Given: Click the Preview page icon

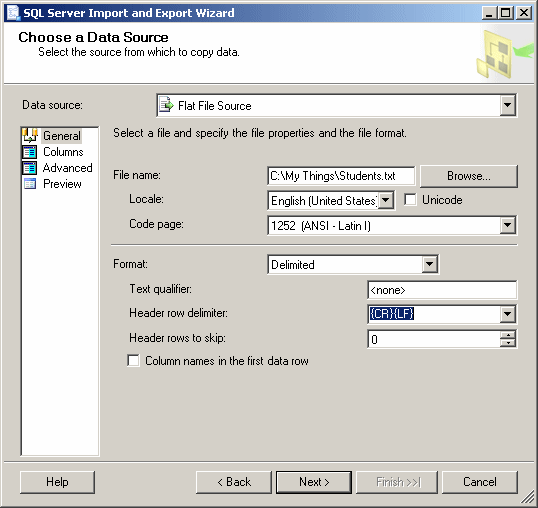Looking at the screenshot, I should 30,184.
